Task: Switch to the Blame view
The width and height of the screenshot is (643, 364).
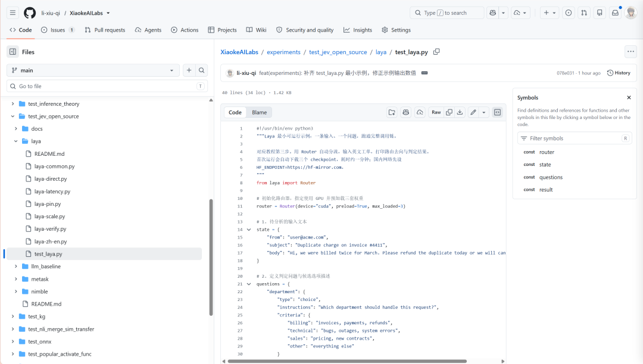Action: pos(259,112)
